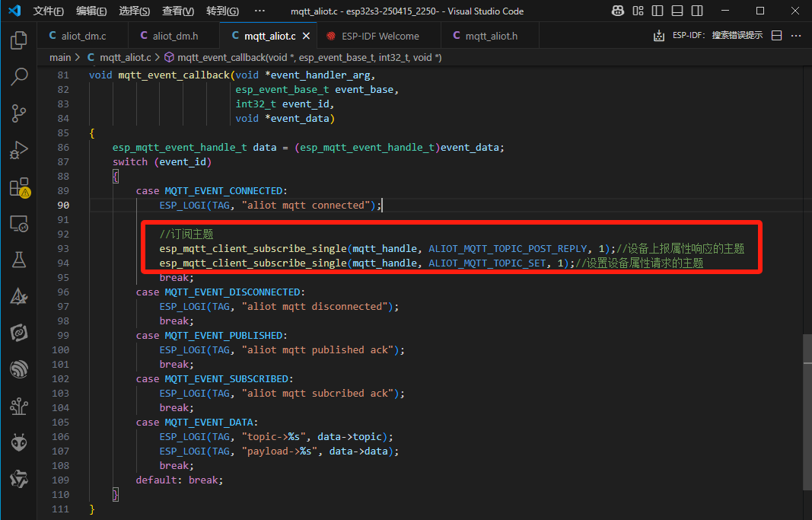
Task: Toggle the primary side bar
Action: click(658, 11)
